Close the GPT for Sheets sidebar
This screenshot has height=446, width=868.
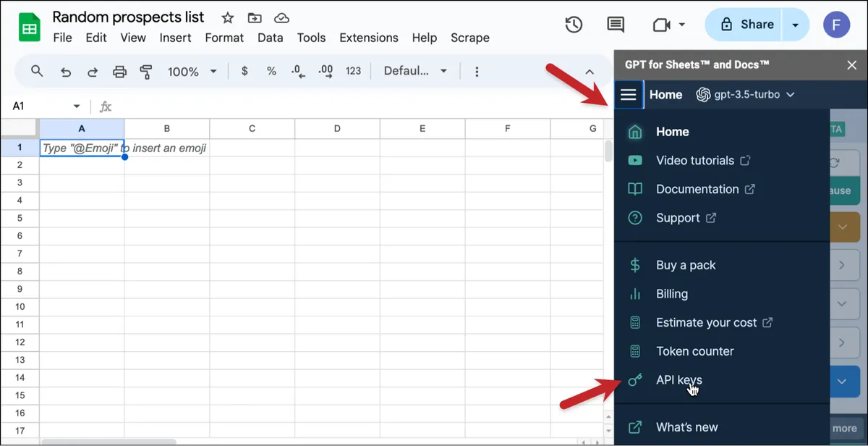(851, 65)
